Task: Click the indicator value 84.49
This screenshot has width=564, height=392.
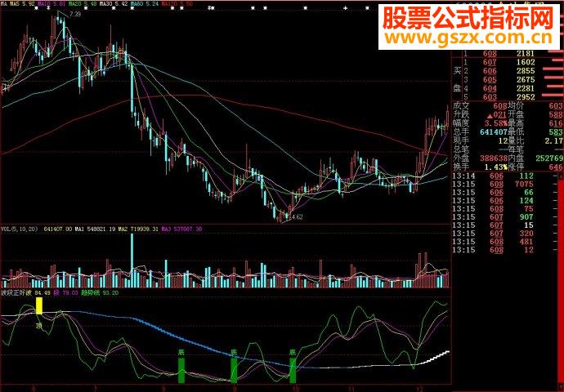Action: click(x=43, y=293)
